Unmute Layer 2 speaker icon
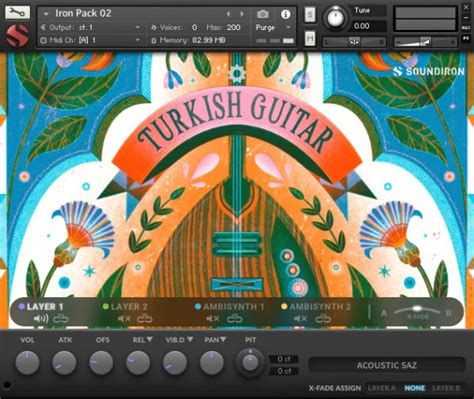Screen dimensions: 474x399 [124, 319]
